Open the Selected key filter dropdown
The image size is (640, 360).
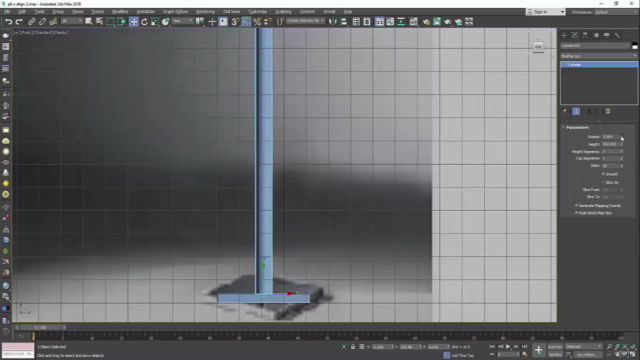[x=583, y=347]
